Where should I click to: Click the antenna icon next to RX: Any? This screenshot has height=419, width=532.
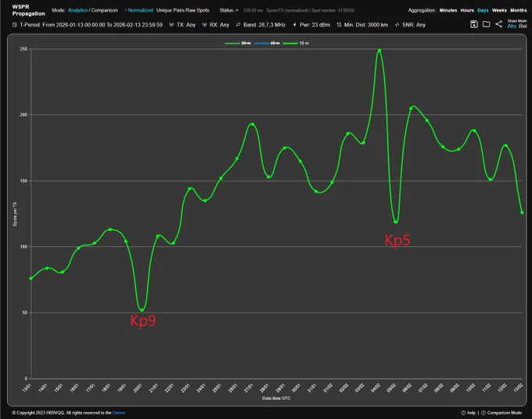click(204, 25)
